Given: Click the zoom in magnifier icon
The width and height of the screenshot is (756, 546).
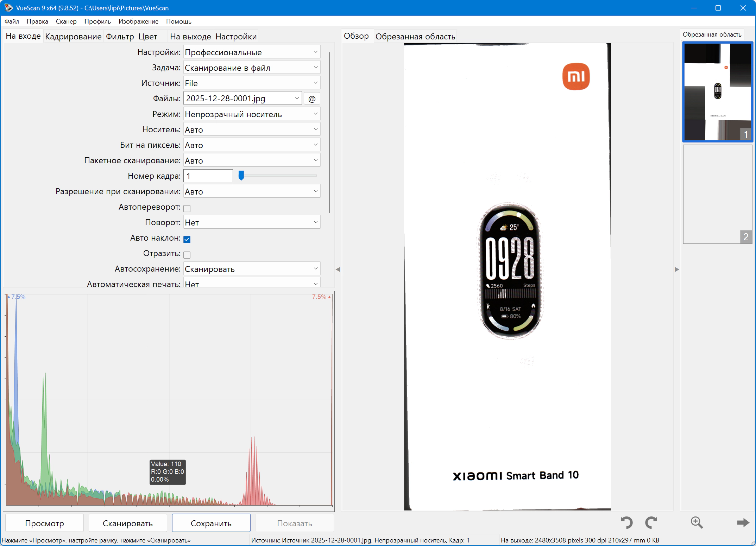Looking at the screenshot, I should pyautogui.click(x=697, y=522).
